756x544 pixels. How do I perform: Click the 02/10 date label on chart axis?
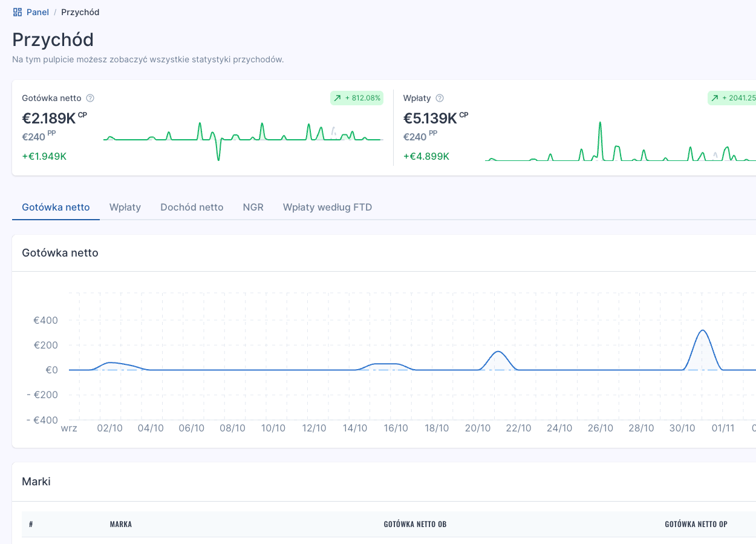click(110, 428)
